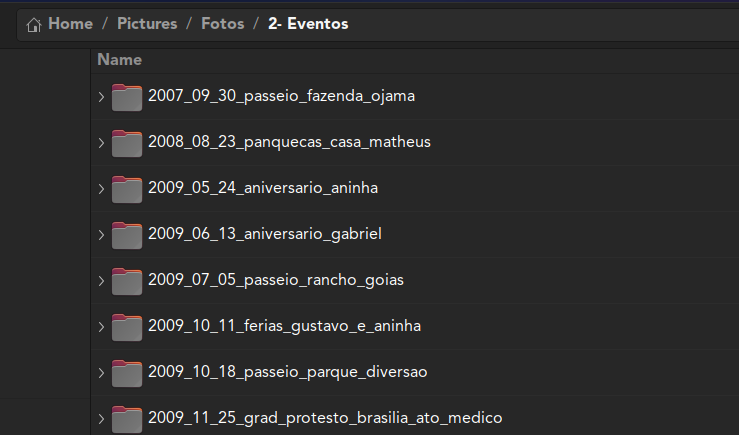Click the Home icon in the path bar

[33, 25]
